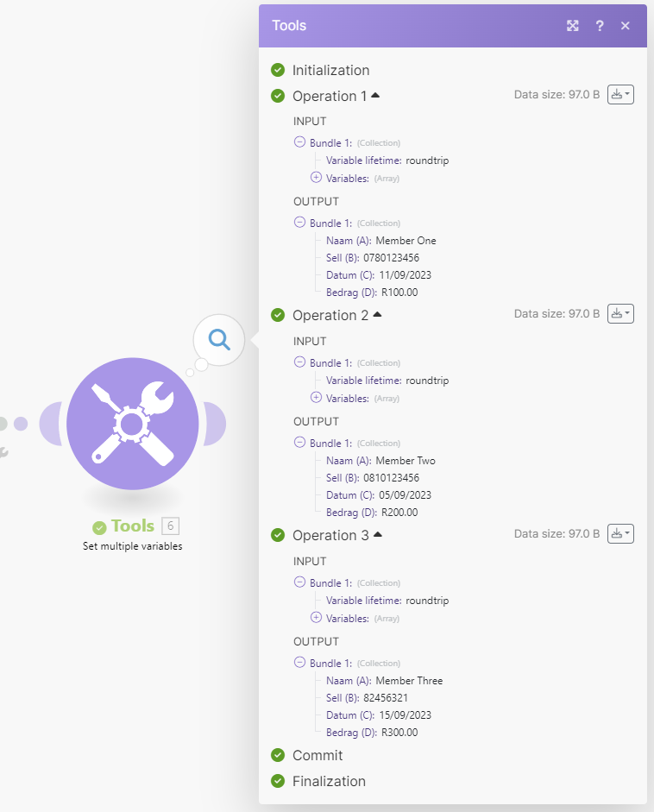Expand Variables array in Operation 1 input

[x=316, y=178]
